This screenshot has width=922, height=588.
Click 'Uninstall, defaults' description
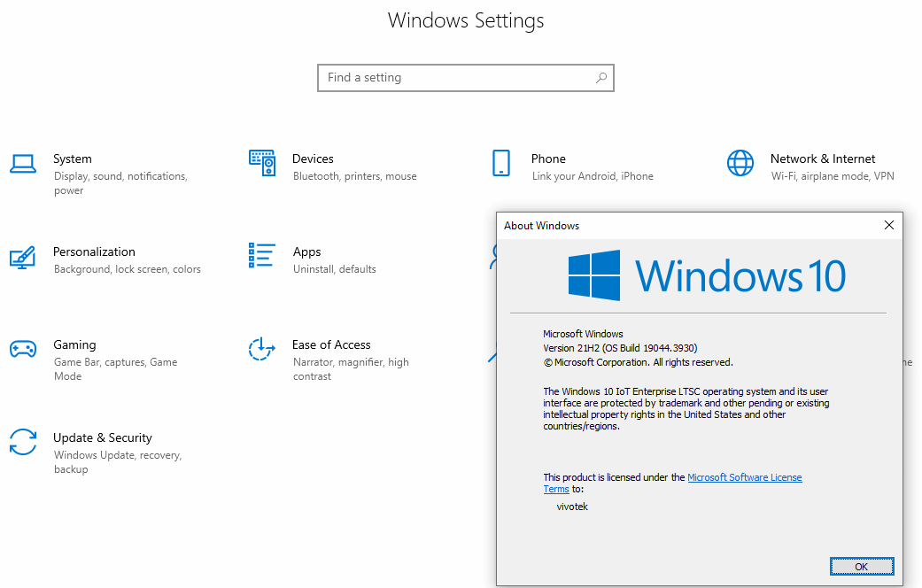click(335, 268)
